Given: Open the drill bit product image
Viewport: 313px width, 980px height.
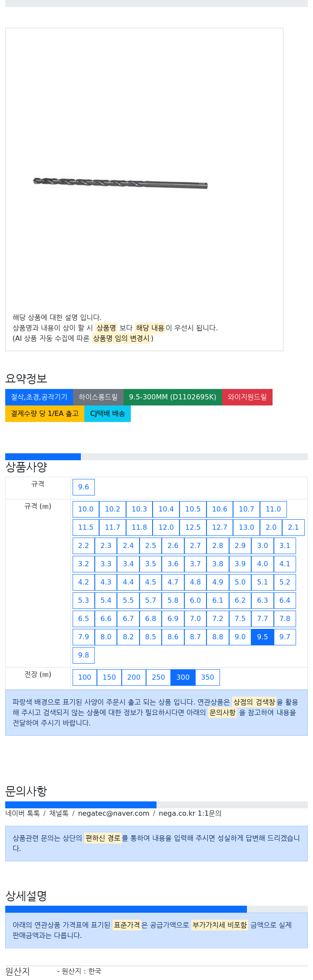Looking at the screenshot, I should pos(120,183).
